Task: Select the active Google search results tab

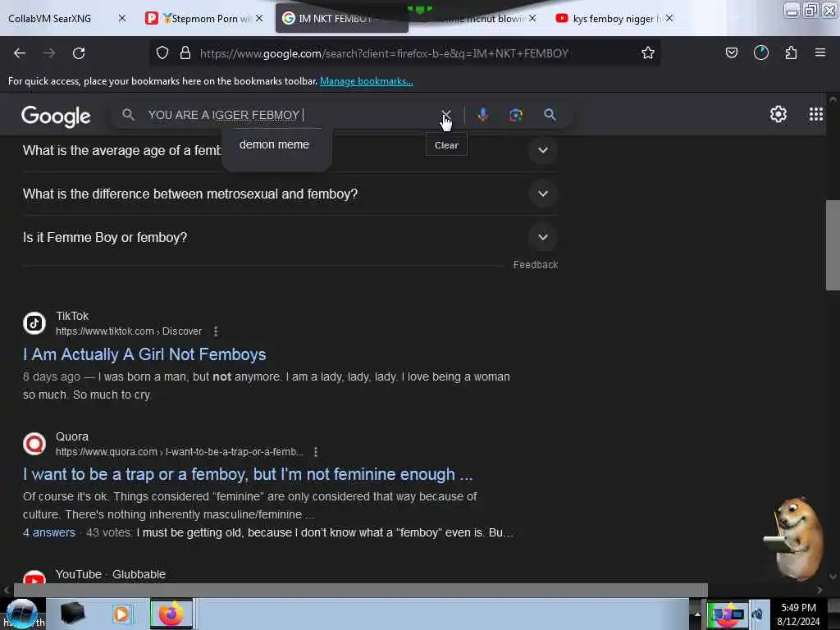Action: tap(342, 19)
